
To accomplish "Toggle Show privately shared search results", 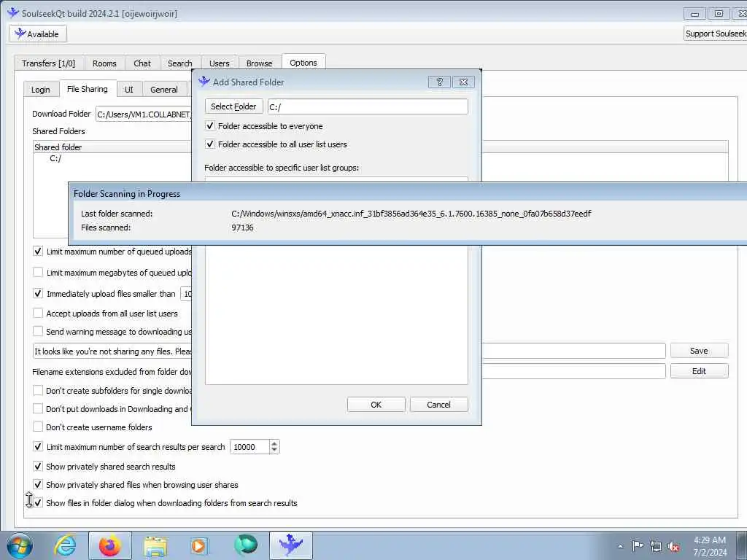I will pos(38,466).
